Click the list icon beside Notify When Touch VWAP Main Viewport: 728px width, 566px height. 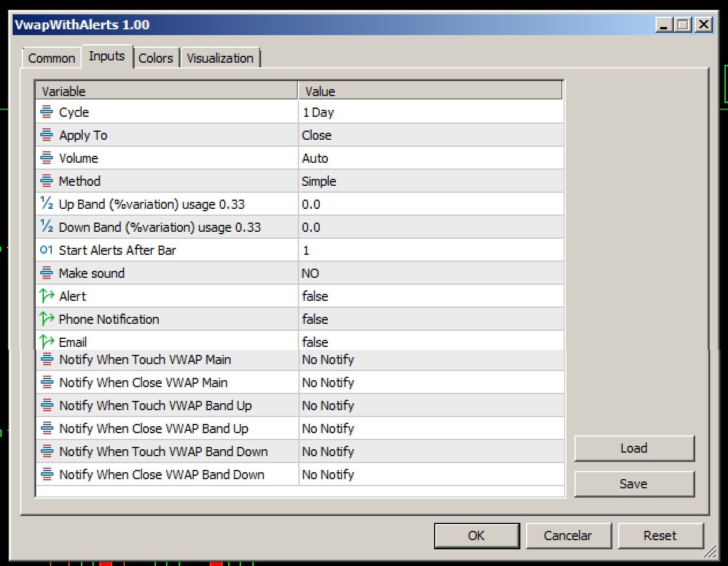(48, 360)
